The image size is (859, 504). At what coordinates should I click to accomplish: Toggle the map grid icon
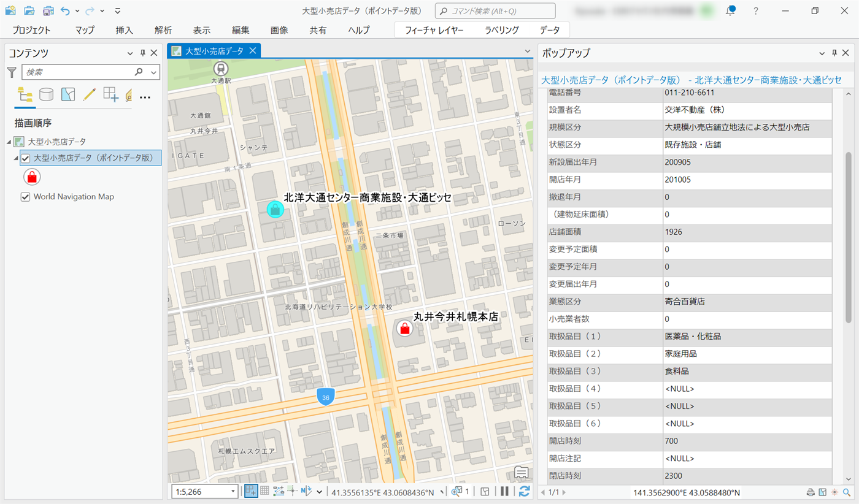(264, 491)
